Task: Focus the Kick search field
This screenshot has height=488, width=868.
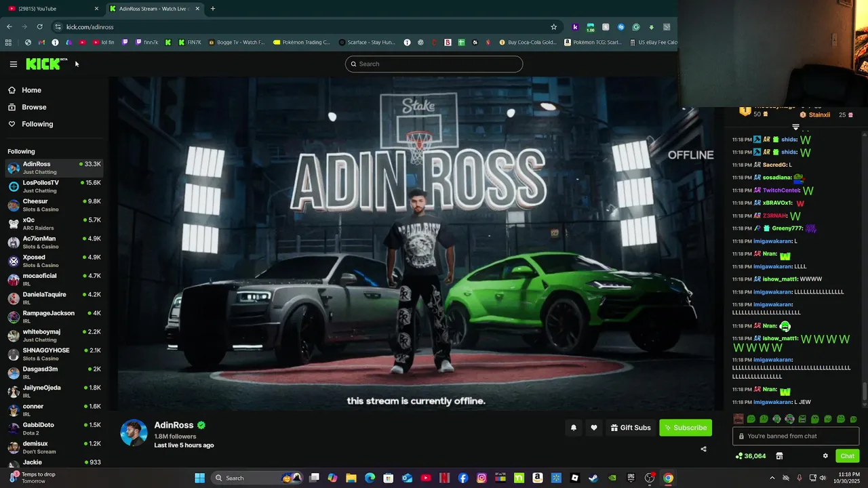Action: click(434, 64)
